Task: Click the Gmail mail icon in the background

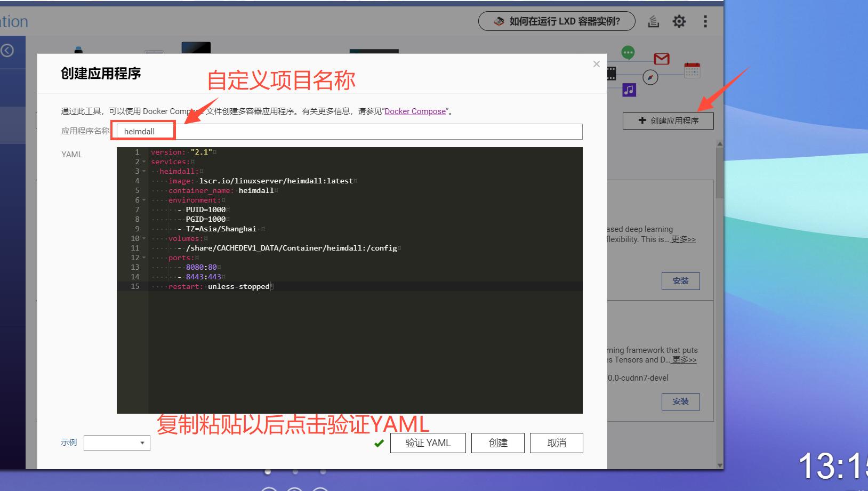Action: 661,59
